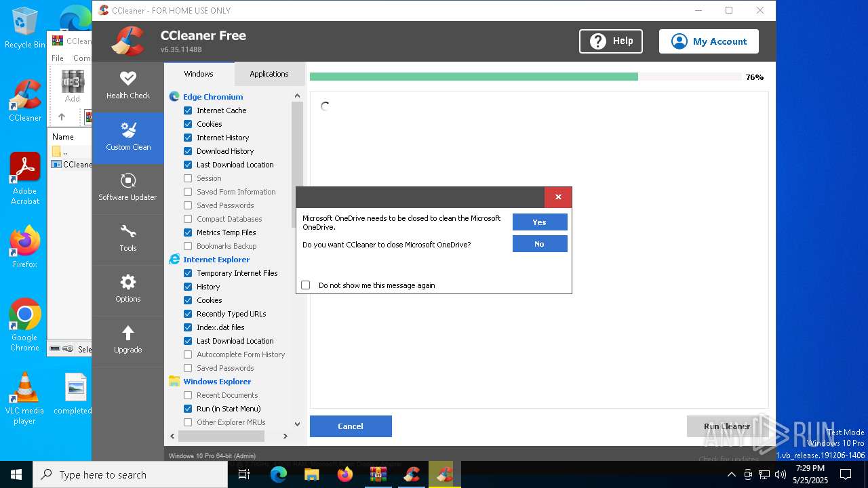This screenshot has height=488, width=868.
Task: Click the Firefox icon in the taskbar
Action: [345, 474]
